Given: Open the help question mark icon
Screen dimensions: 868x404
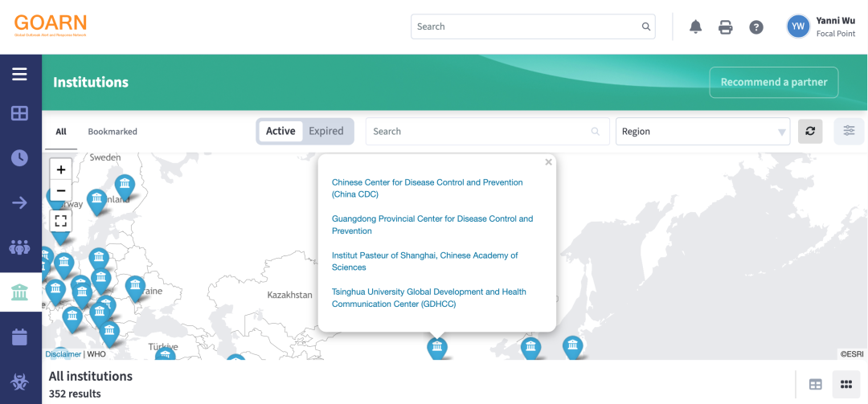Looking at the screenshot, I should coord(756,27).
